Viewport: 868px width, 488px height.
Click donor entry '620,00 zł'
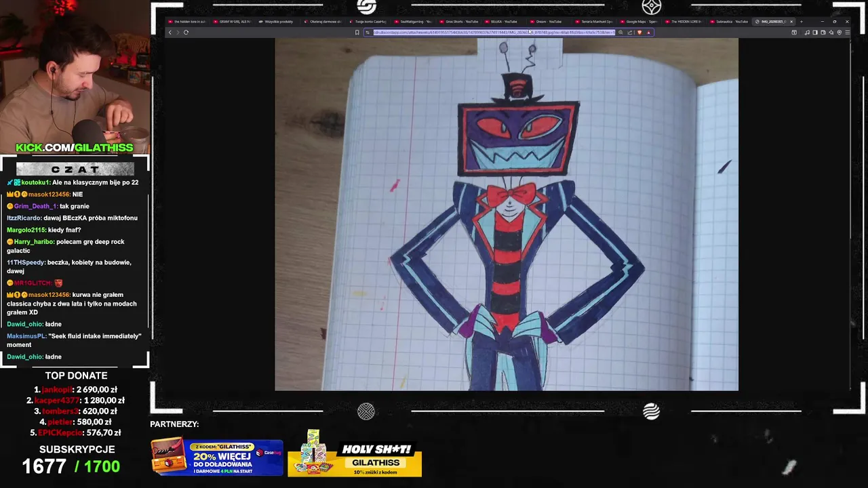(x=76, y=411)
